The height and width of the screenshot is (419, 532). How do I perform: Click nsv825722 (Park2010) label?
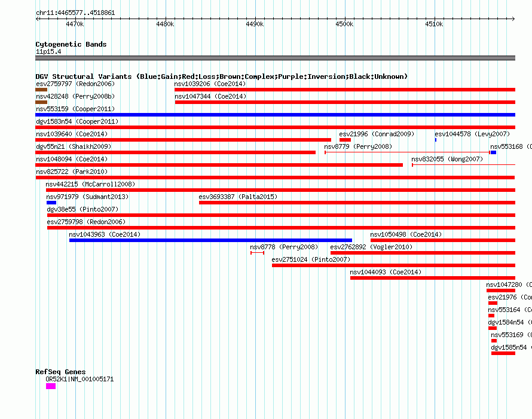(72, 172)
